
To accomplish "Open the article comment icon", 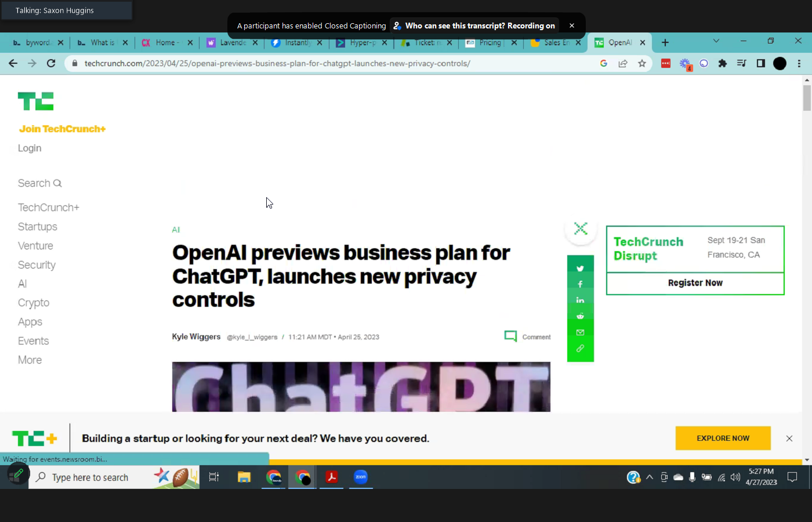I will (x=510, y=336).
